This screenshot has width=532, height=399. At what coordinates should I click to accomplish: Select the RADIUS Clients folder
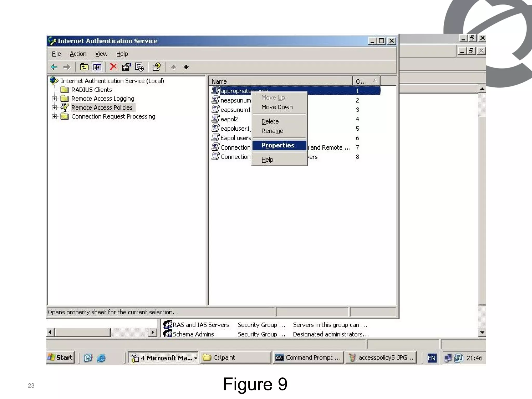point(91,90)
